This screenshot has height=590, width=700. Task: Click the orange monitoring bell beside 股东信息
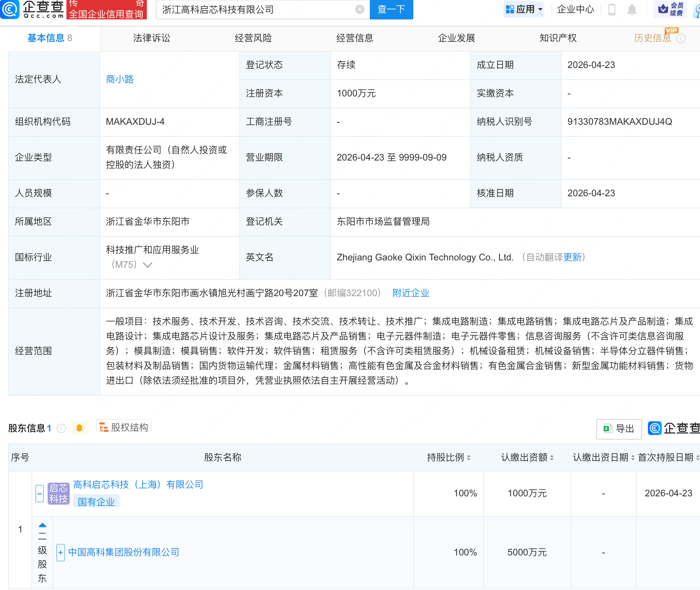(80, 428)
